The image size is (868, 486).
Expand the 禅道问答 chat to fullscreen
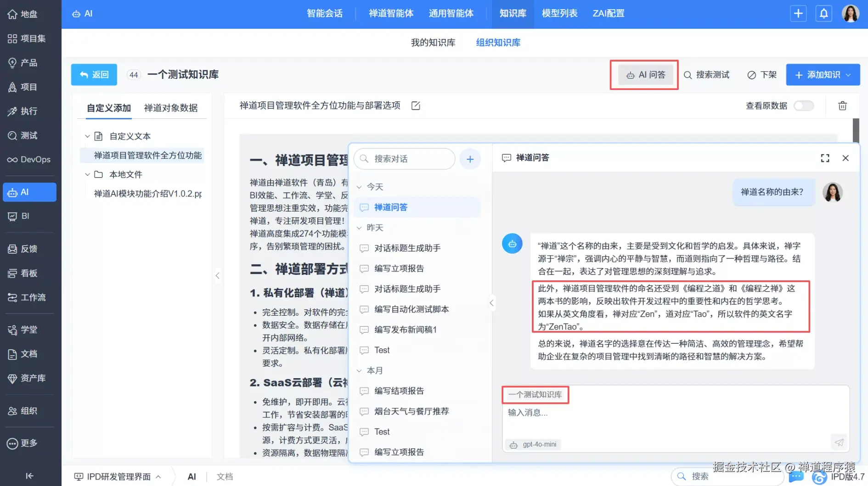(825, 158)
